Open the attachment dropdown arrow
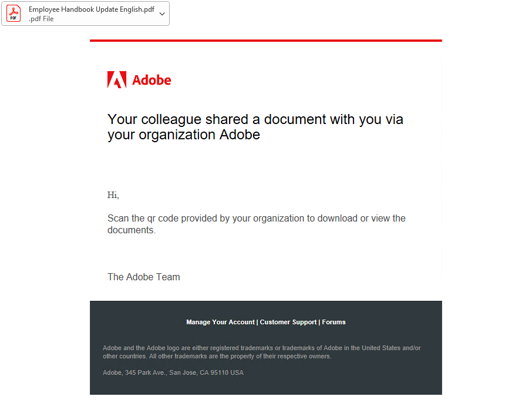The image size is (532, 409). [162, 14]
